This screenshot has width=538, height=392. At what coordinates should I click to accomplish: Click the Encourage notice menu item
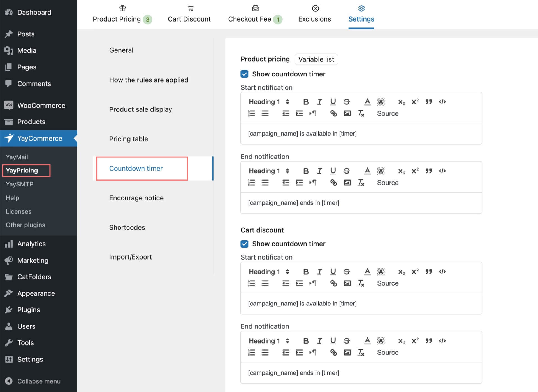(136, 197)
